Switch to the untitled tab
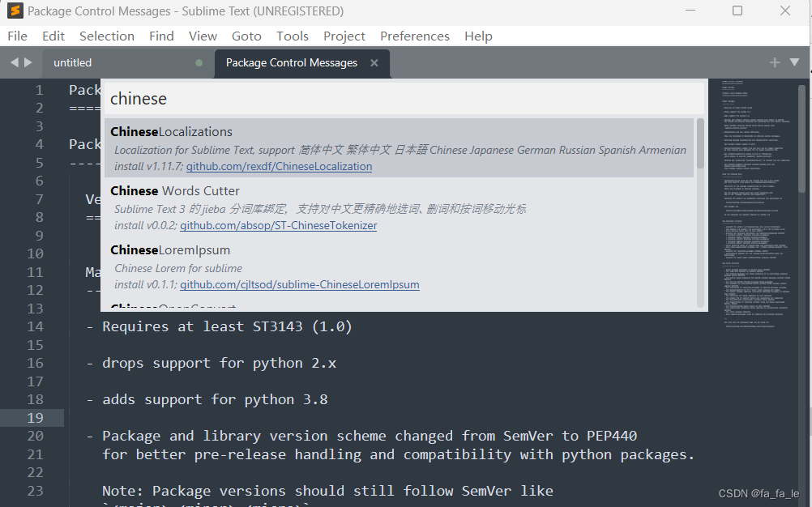812x507 pixels. (x=128, y=63)
